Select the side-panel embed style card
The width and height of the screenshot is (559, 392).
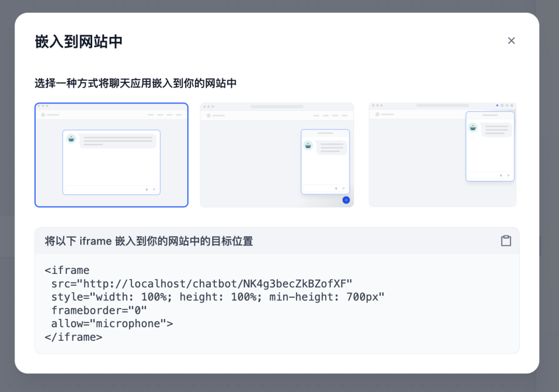coord(443,155)
